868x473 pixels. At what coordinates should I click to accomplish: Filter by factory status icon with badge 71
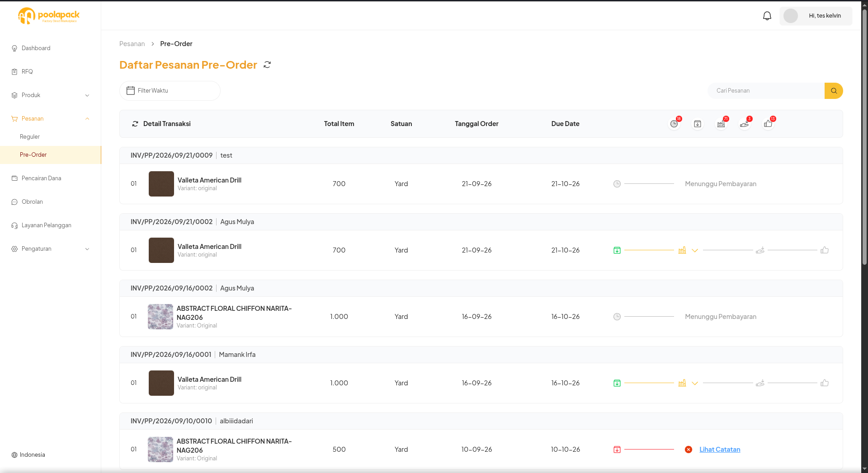721,124
